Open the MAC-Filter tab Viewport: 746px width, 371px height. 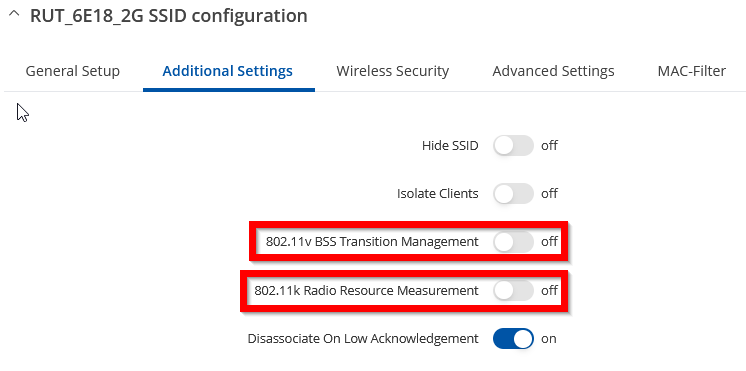(x=692, y=71)
